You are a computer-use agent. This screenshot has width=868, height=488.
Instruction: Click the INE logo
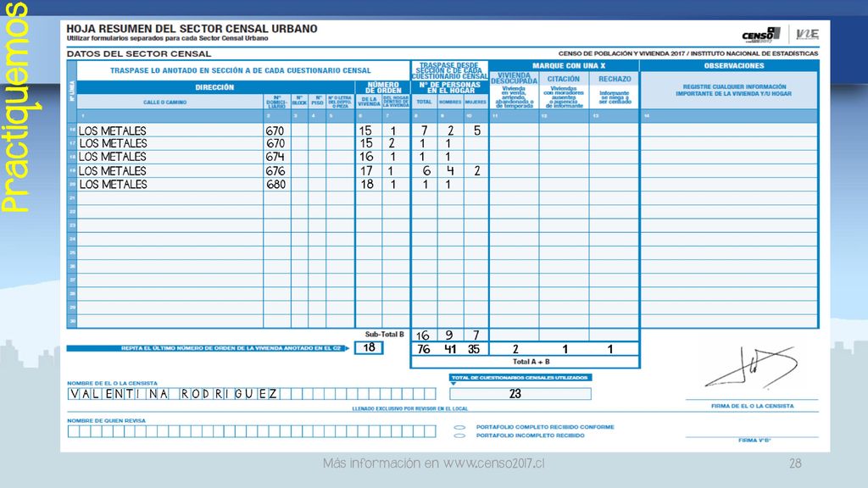pyautogui.click(x=807, y=34)
